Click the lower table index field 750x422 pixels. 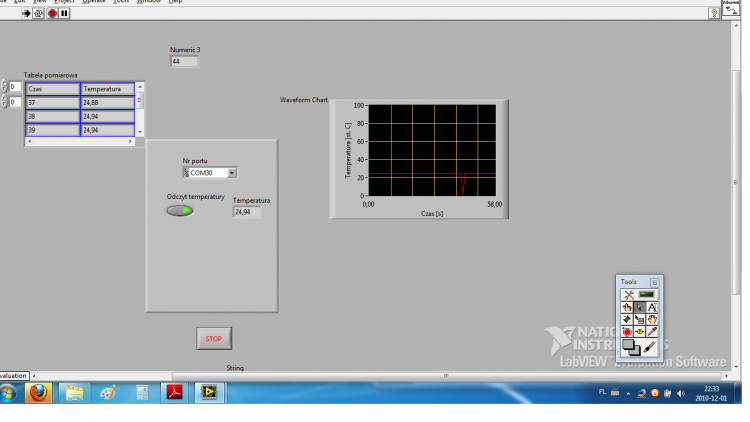[x=15, y=102]
